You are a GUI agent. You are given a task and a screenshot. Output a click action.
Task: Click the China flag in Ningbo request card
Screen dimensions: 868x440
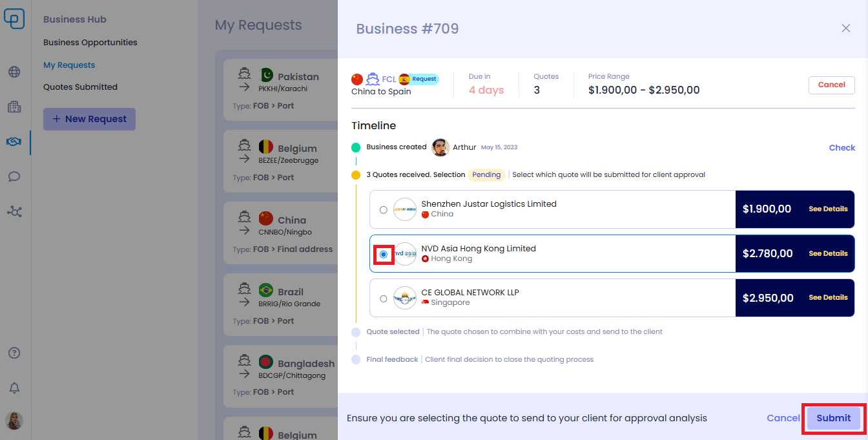coord(266,219)
